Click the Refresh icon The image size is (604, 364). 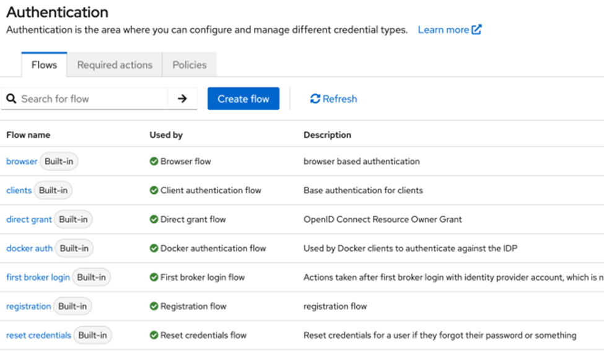click(x=315, y=99)
